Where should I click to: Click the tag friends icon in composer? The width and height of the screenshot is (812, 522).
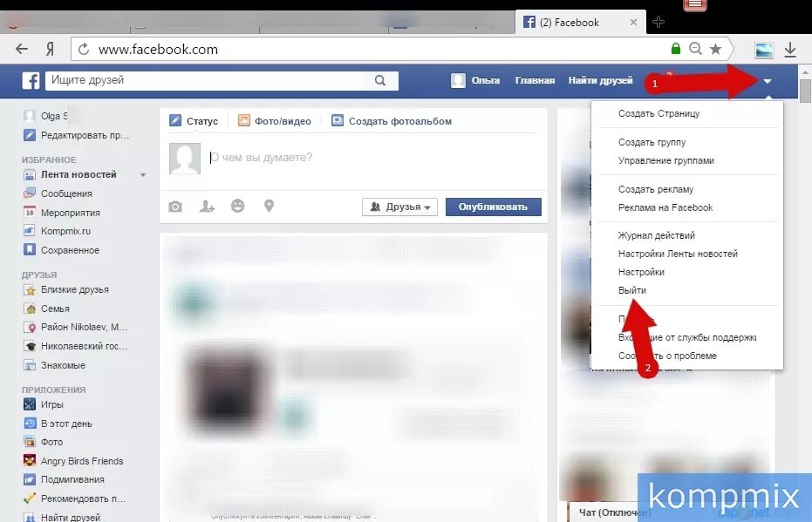[x=206, y=206]
